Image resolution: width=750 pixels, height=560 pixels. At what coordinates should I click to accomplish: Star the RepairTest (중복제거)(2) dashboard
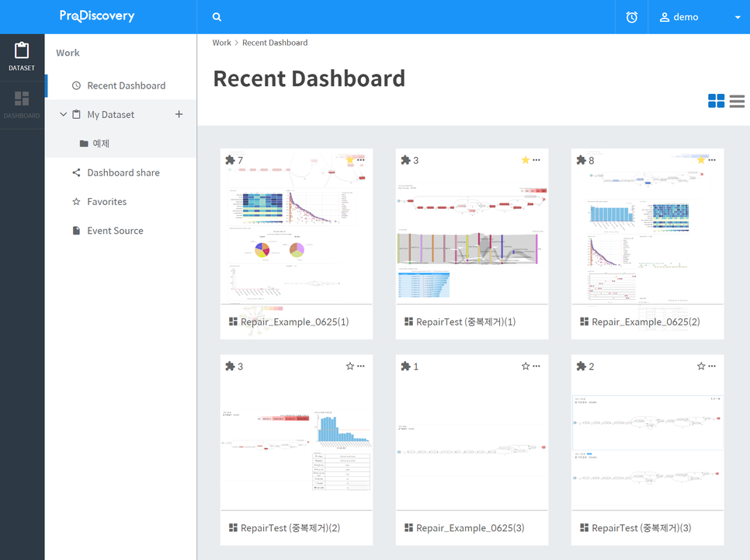350,366
